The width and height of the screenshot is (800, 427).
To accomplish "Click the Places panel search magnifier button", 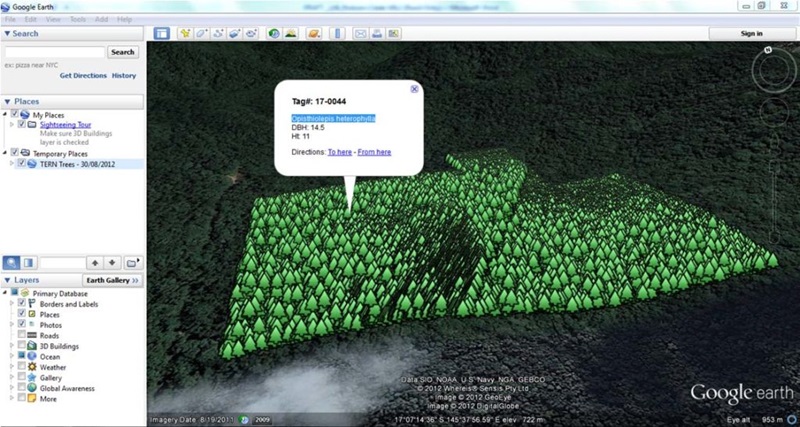I will tap(12, 263).
